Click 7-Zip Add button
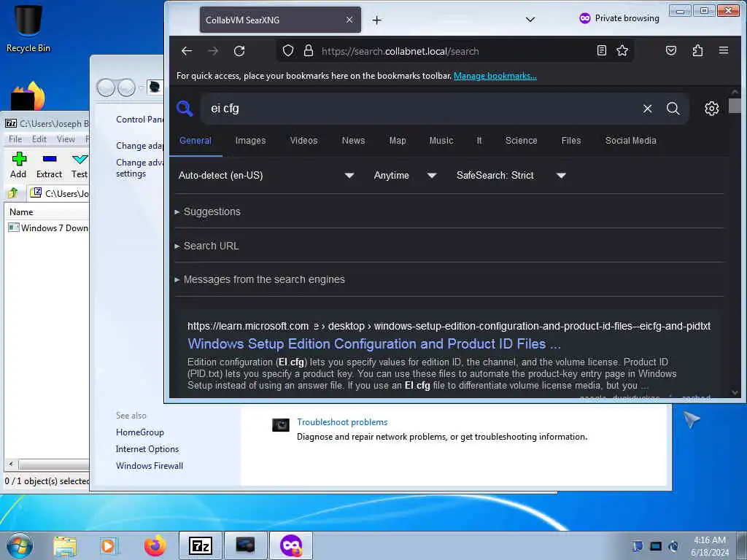Screen dimensions: 747x560 (x=18, y=166)
